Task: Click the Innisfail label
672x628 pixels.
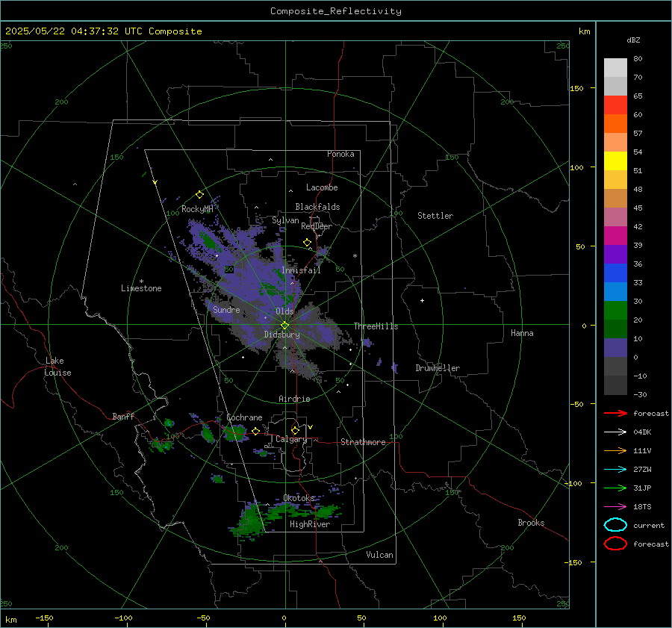Action: pyautogui.click(x=301, y=270)
